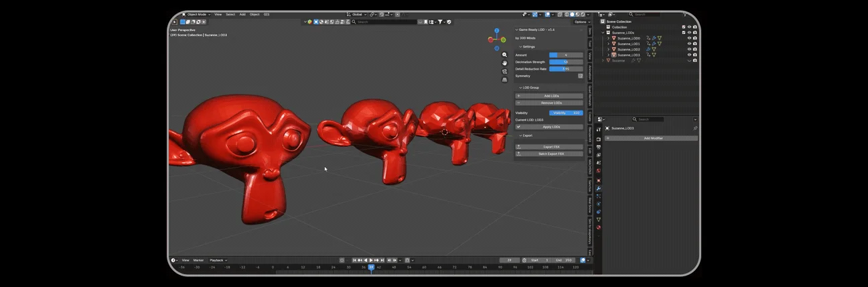Click the navigation gizmo Z axis
This screenshot has height=287, width=868.
coord(497,31)
